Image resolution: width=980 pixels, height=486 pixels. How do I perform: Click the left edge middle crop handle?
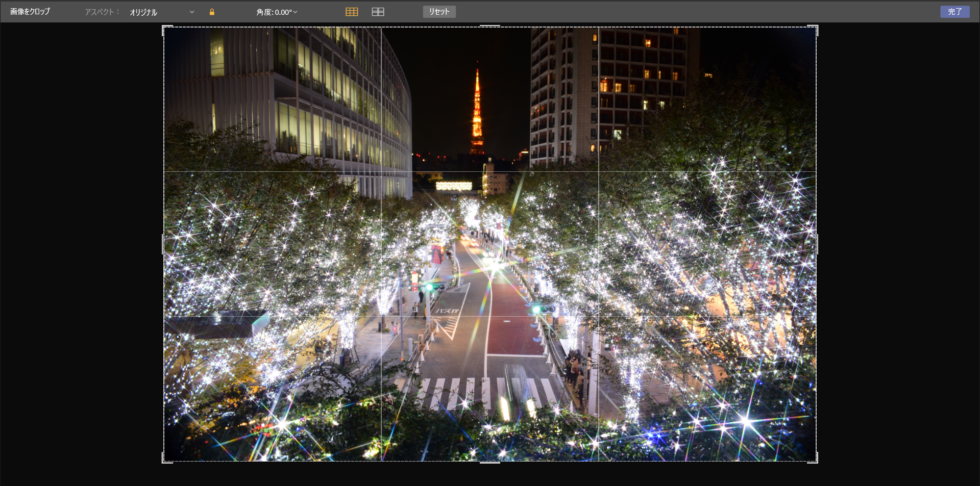[x=163, y=244]
